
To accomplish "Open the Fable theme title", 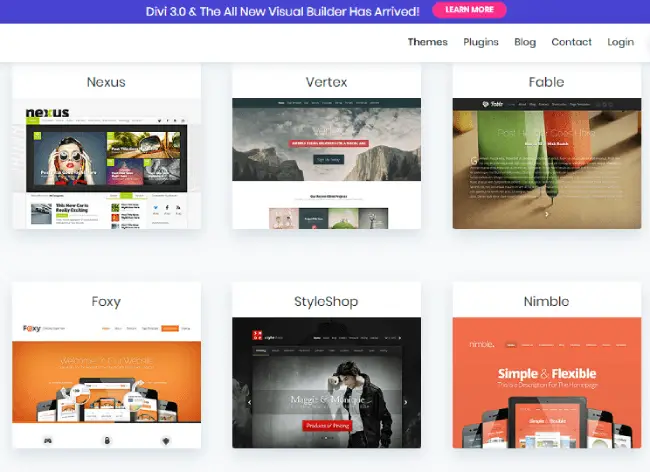I will [x=546, y=82].
